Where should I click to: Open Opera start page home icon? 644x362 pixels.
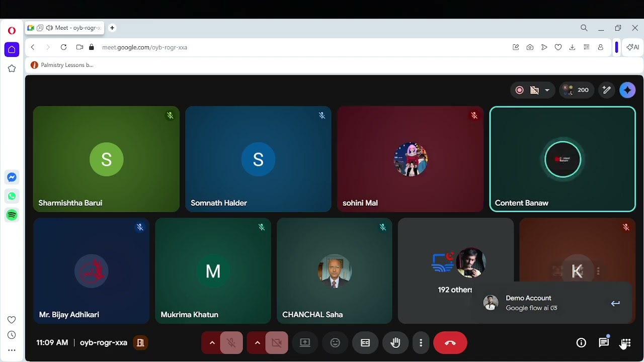coord(12,49)
